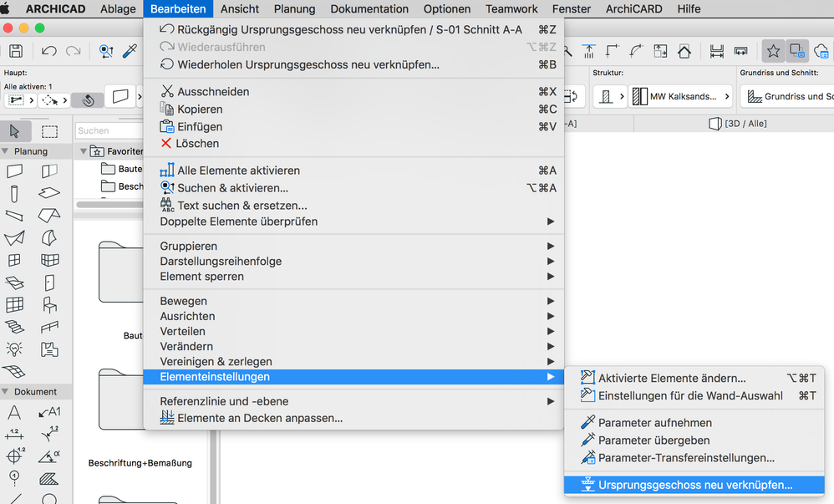Select the Arrow pointer tool
Viewport: 834px width, 504px height.
(15, 131)
